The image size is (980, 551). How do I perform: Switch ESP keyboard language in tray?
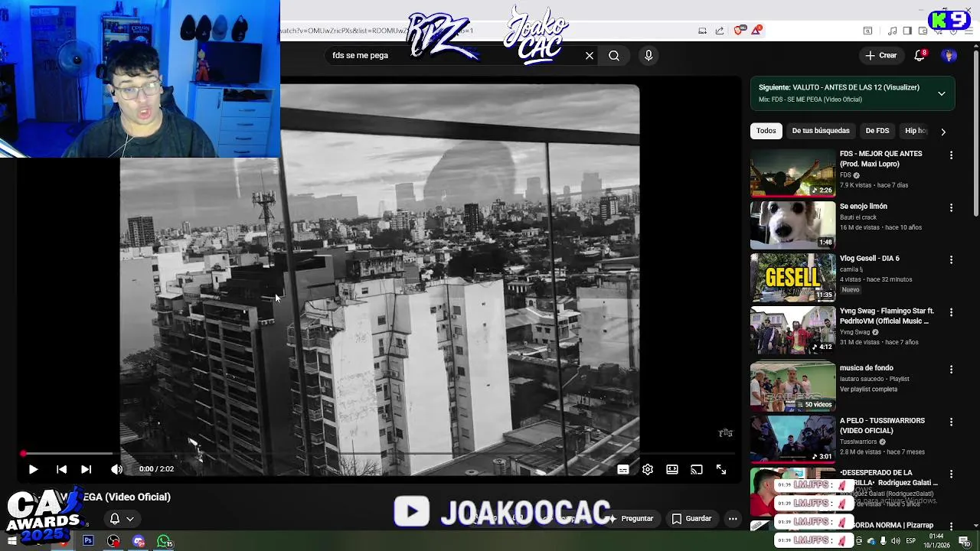pyautogui.click(x=910, y=541)
